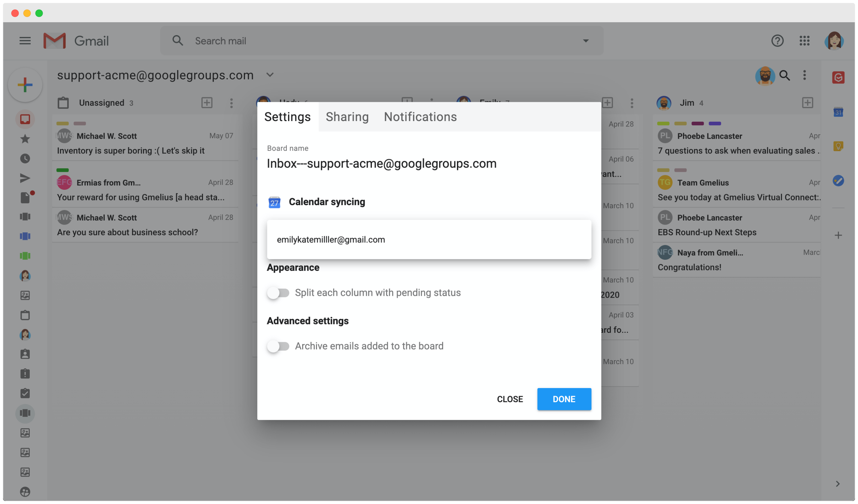Open the business school email card
Image resolution: width=858 pixels, height=504 pixels.
[x=146, y=225]
